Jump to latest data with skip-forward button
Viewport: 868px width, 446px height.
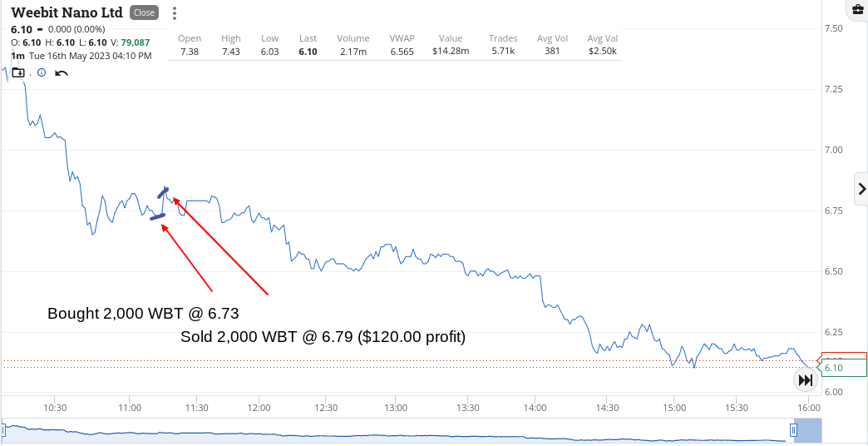[x=806, y=380]
